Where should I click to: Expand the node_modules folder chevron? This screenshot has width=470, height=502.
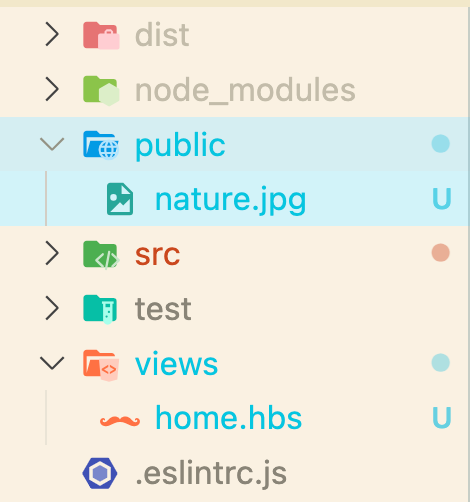[x=52, y=89]
